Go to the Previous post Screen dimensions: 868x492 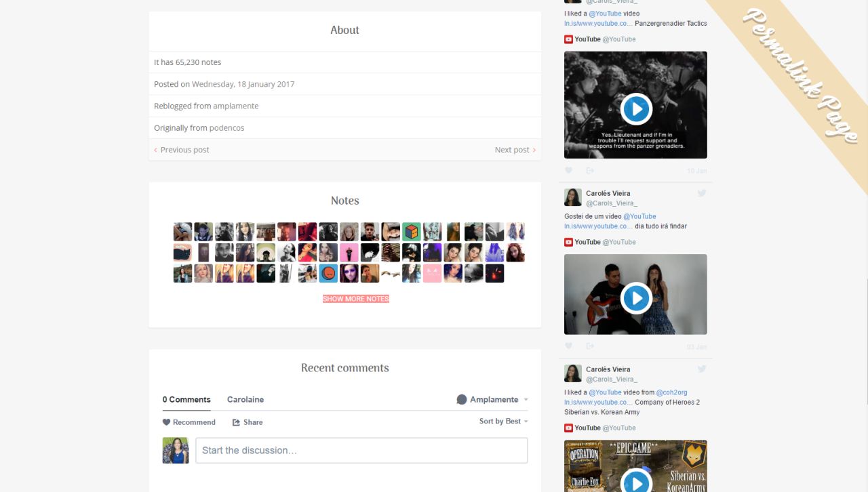coord(182,150)
